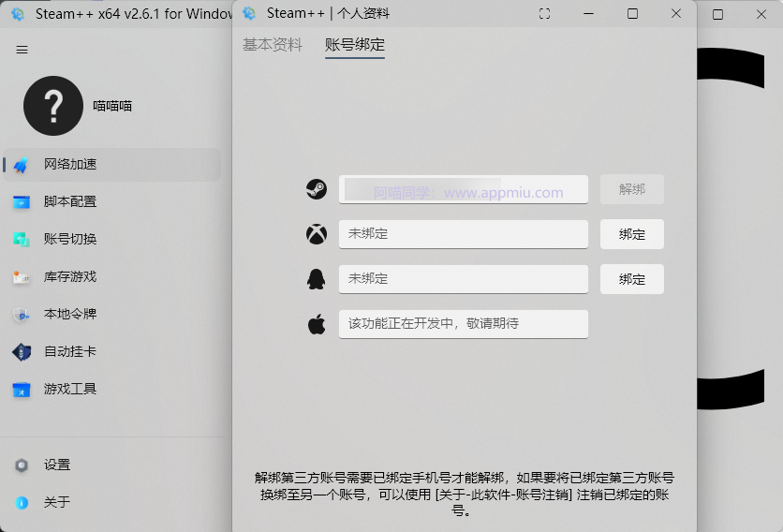Click the 解绑第三方账号 notice text
783x532 pixels.
pyautogui.click(x=464, y=494)
